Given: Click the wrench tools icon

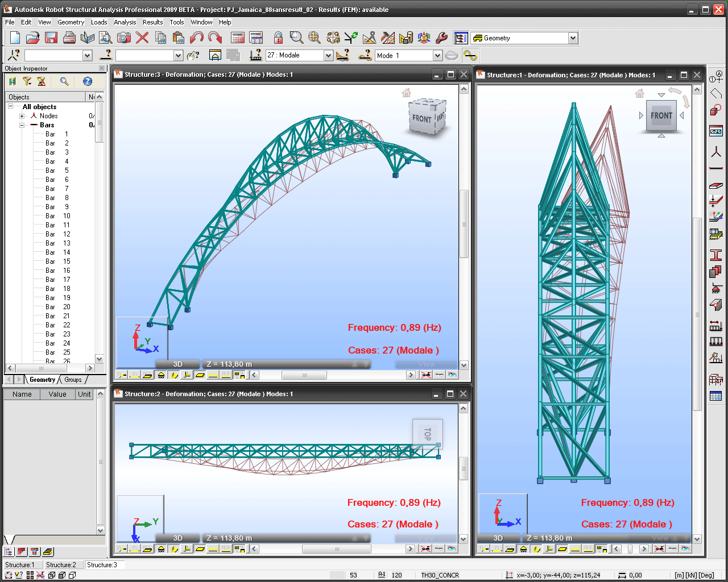Looking at the screenshot, I should click(441, 38).
